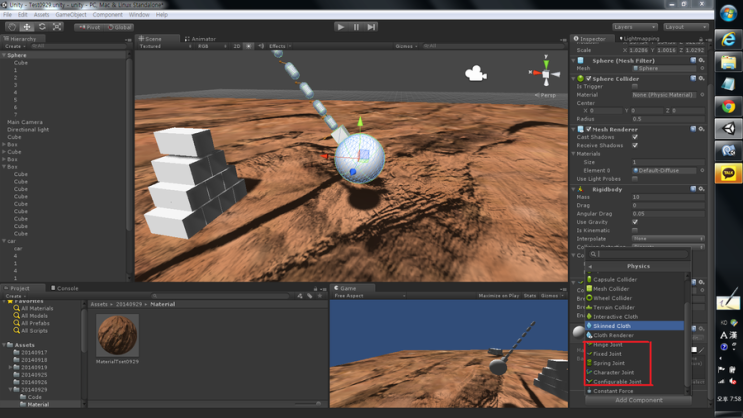Select the Scale tool in toolbar
This screenshot has height=418, width=743.
point(57,27)
